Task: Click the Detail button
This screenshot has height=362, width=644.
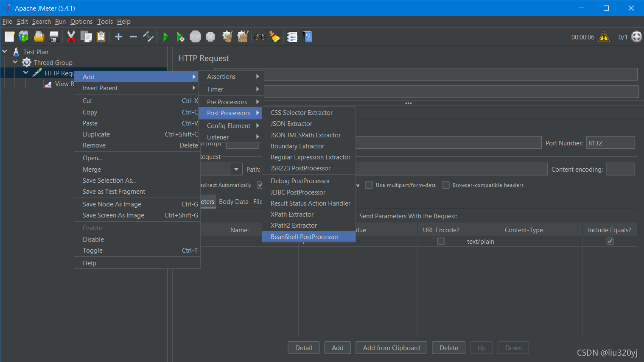Action: (304, 348)
